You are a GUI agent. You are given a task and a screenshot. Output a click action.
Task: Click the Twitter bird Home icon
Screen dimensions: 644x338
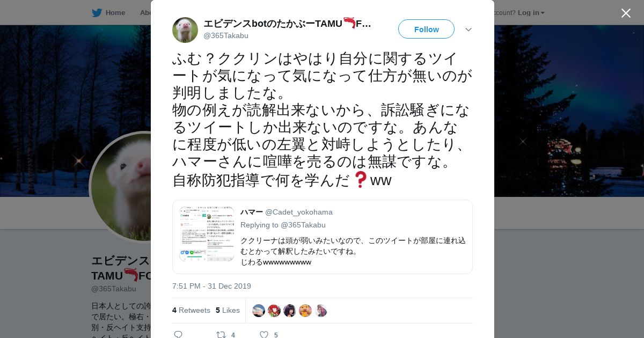pos(97,12)
